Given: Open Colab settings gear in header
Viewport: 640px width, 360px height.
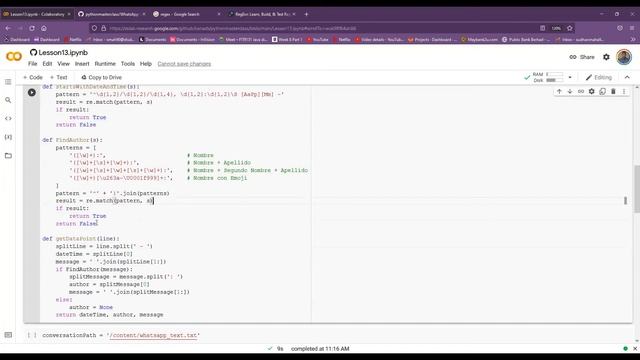Looking at the screenshot, I should pos(606,57).
